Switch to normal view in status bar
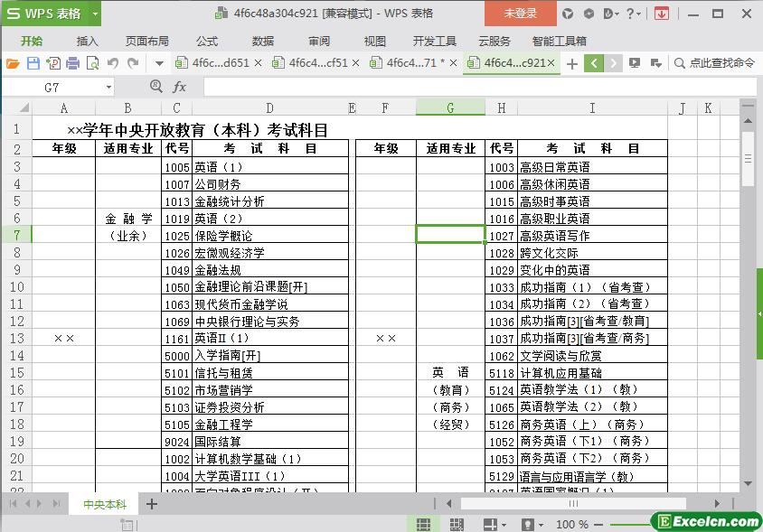The width and height of the screenshot is (763, 532). pyautogui.click(x=423, y=524)
